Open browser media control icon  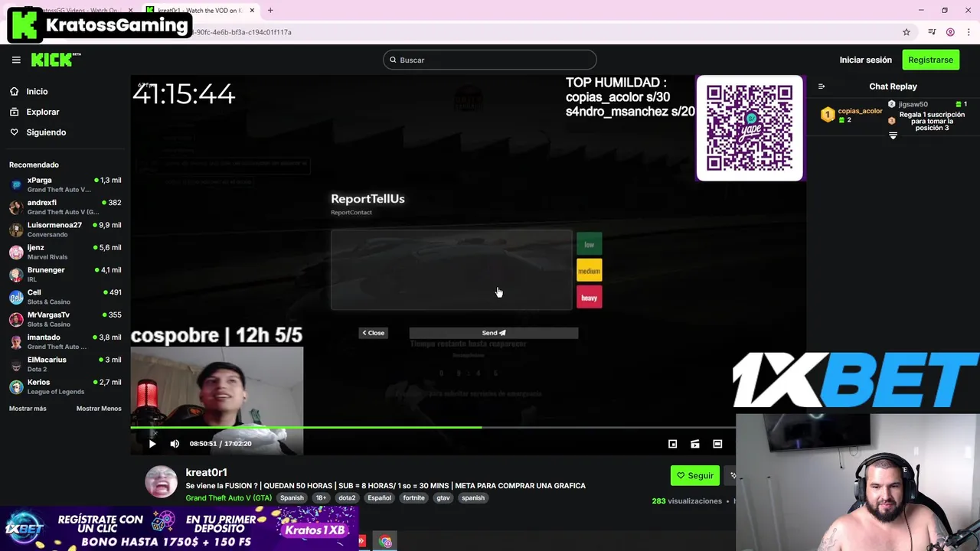(x=932, y=32)
